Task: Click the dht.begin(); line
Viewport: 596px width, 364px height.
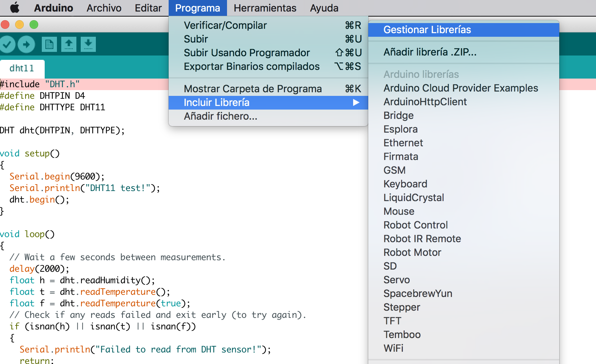Action: 39,200
